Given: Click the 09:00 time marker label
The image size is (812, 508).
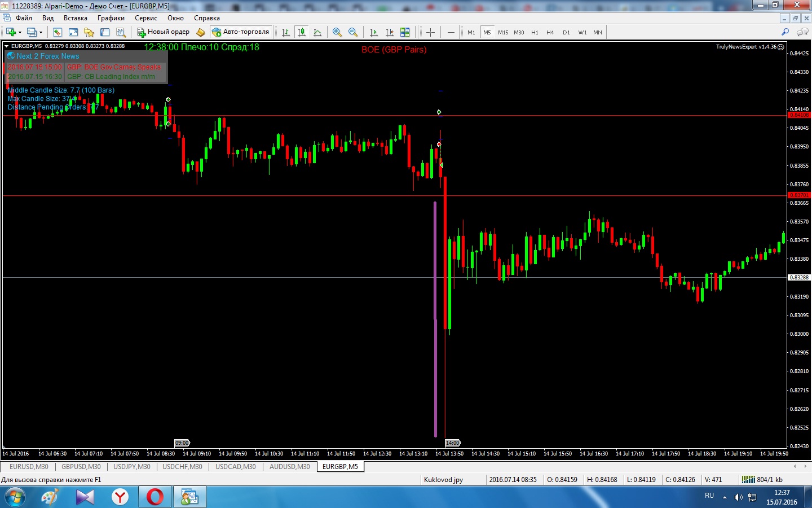Looking at the screenshot, I should tap(182, 443).
